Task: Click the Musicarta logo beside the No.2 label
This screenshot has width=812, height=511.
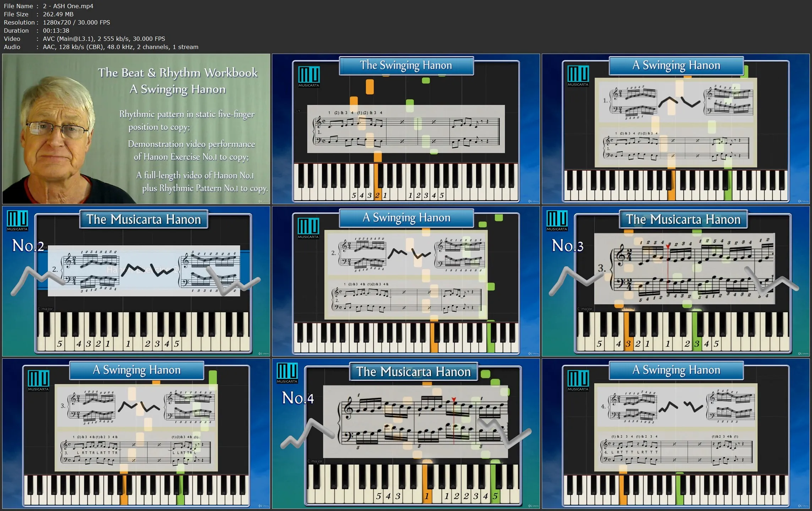Action: 17,221
